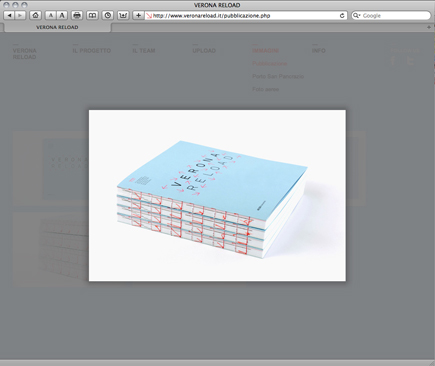Open the home page via house icon

(35, 15)
